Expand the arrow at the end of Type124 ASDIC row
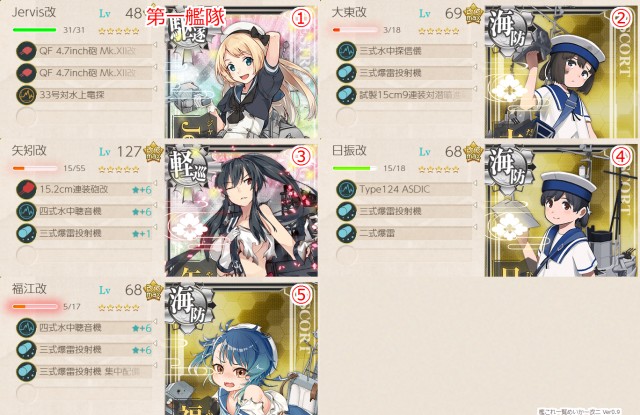The height and width of the screenshot is (415, 640). [475, 183]
